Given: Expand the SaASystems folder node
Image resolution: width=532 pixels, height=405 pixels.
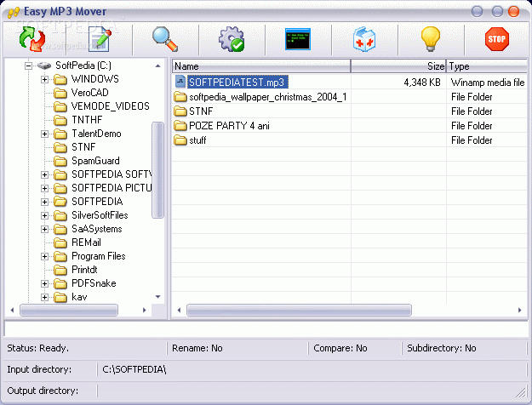Looking at the screenshot, I should click(x=44, y=229).
